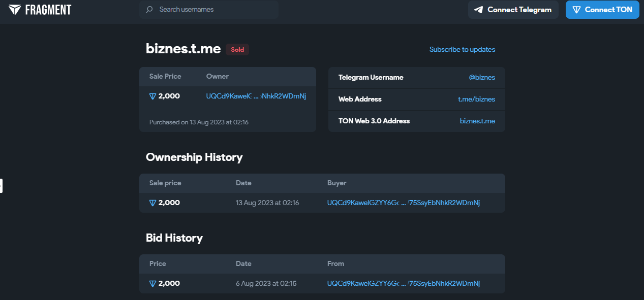The height and width of the screenshot is (300, 644).
Task: Click the TON icon in Connect TON
Action: [x=576, y=10]
